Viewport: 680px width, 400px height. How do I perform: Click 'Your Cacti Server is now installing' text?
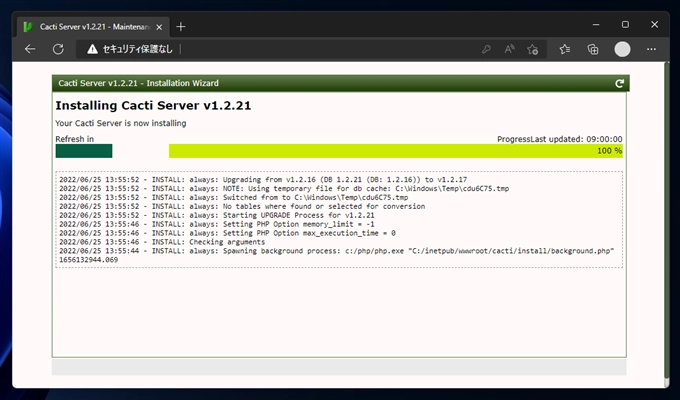pyautogui.click(x=121, y=123)
